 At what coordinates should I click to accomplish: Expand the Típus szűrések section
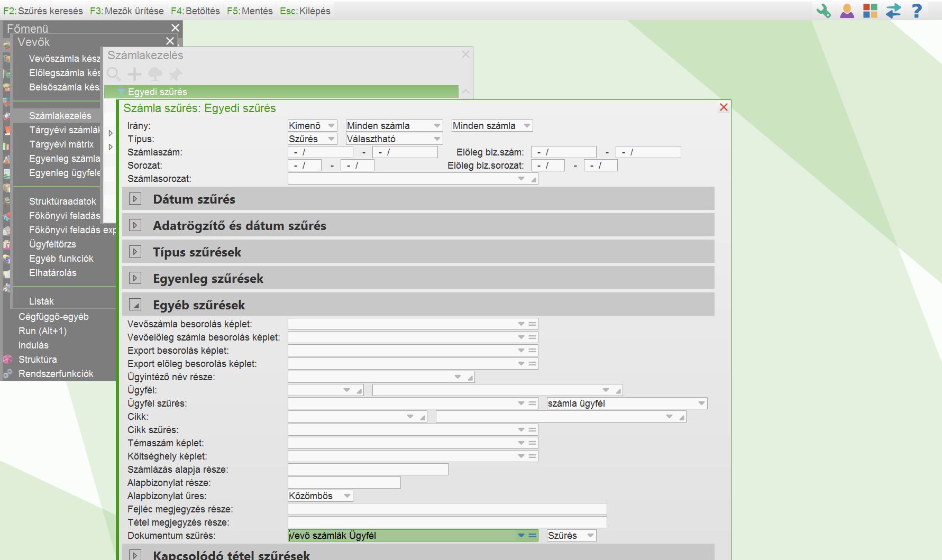tap(135, 252)
